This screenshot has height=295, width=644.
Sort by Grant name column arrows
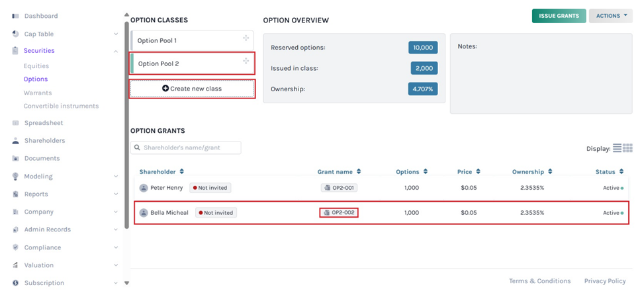pyautogui.click(x=359, y=171)
